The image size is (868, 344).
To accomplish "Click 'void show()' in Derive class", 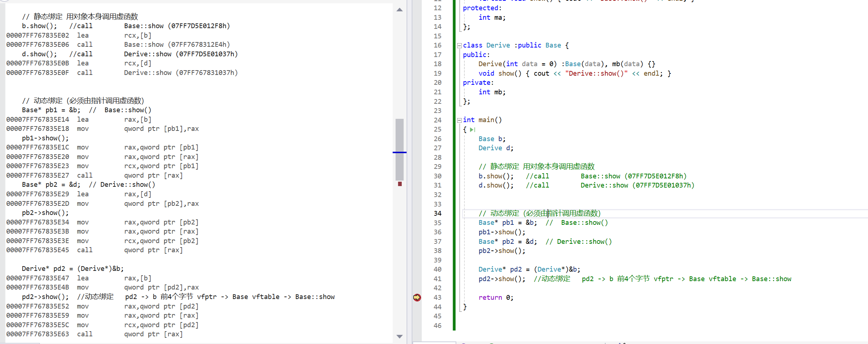I will click(x=500, y=73).
